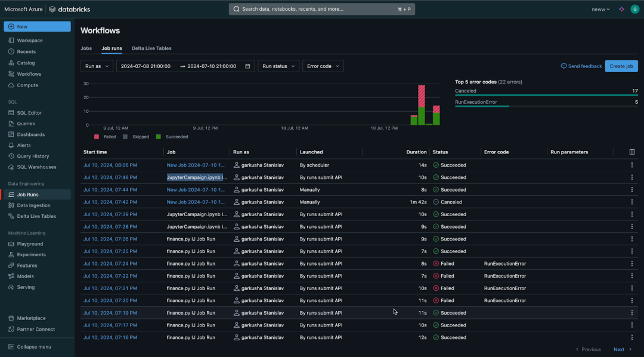The width and height of the screenshot is (644, 357).
Task: Click the Compute cloud icon in sidebar
Action: 11,85
